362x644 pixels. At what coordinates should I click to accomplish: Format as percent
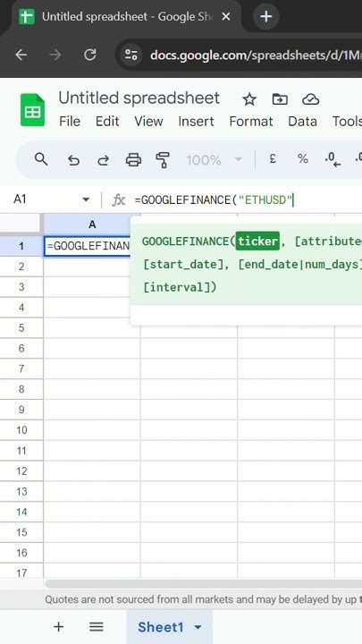[303, 159]
